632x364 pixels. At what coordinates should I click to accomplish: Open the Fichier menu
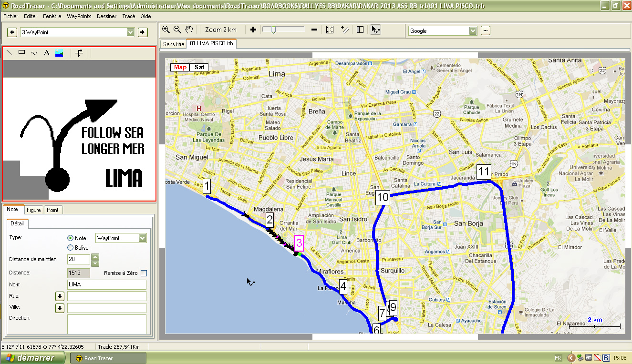click(x=10, y=16)
